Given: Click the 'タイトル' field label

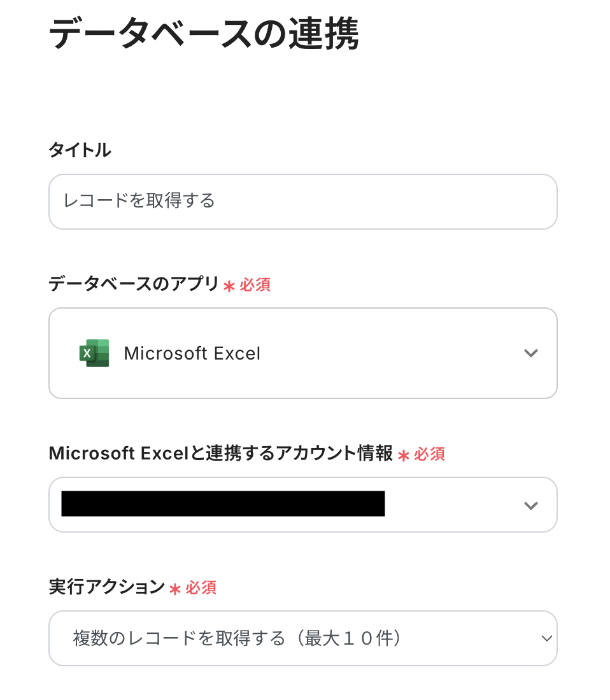Looking at the screenshot, I should pos(80,150).
